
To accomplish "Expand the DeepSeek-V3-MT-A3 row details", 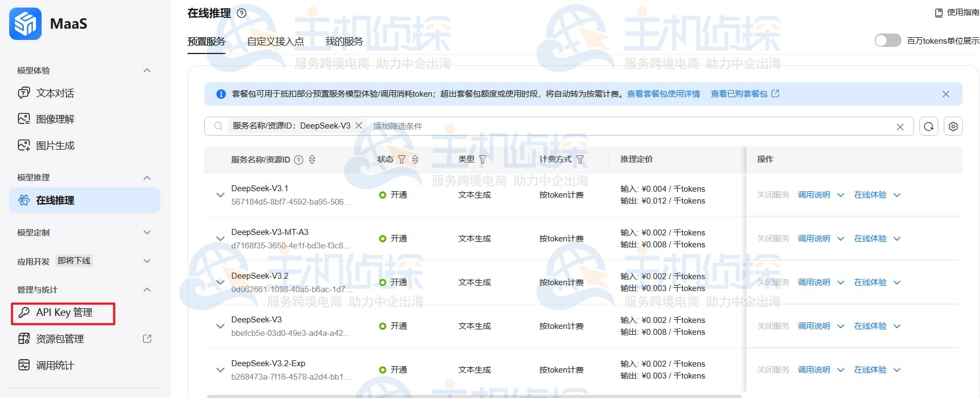I will click(x=220, y=239).
